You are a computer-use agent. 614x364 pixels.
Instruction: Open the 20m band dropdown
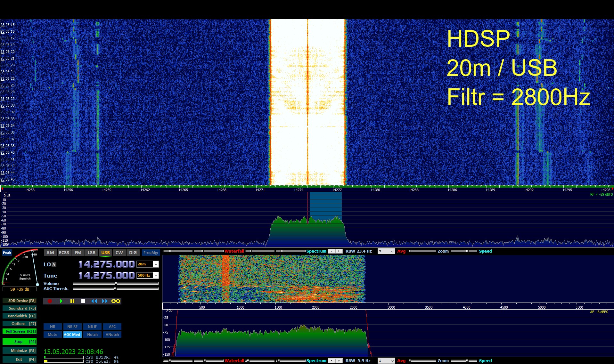point(156,264)
